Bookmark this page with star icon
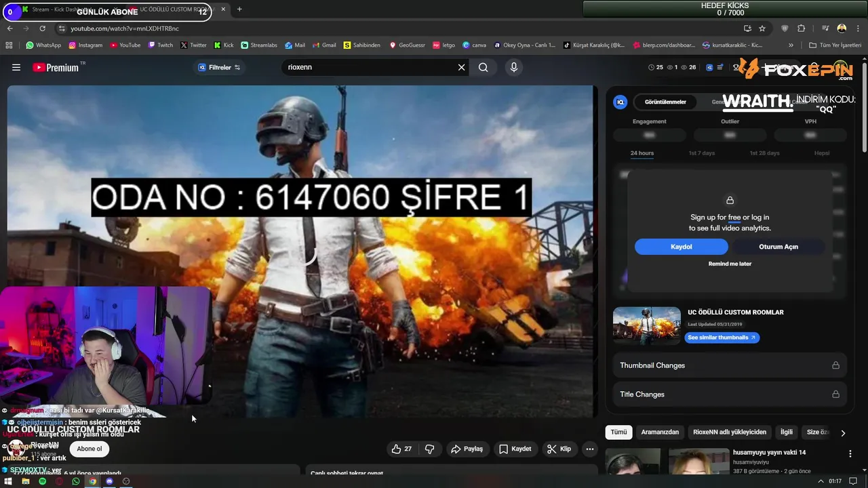The height and width of the screenshot is (488, 868). 762,28
